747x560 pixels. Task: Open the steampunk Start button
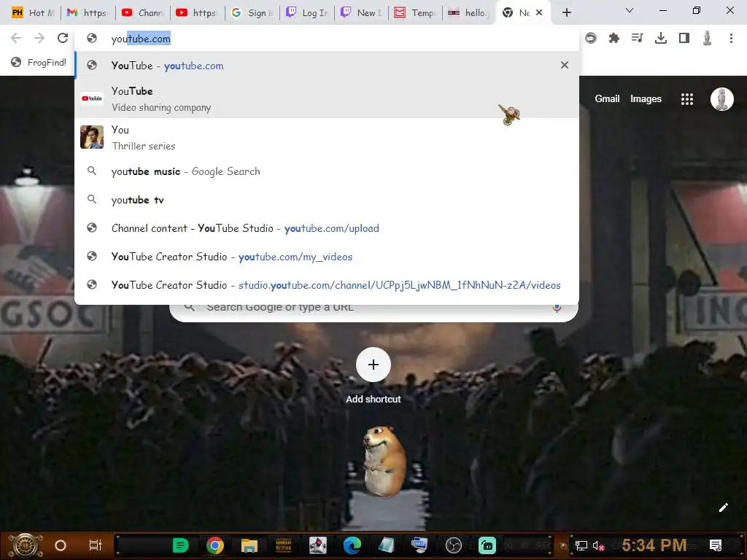click(26, 545)
